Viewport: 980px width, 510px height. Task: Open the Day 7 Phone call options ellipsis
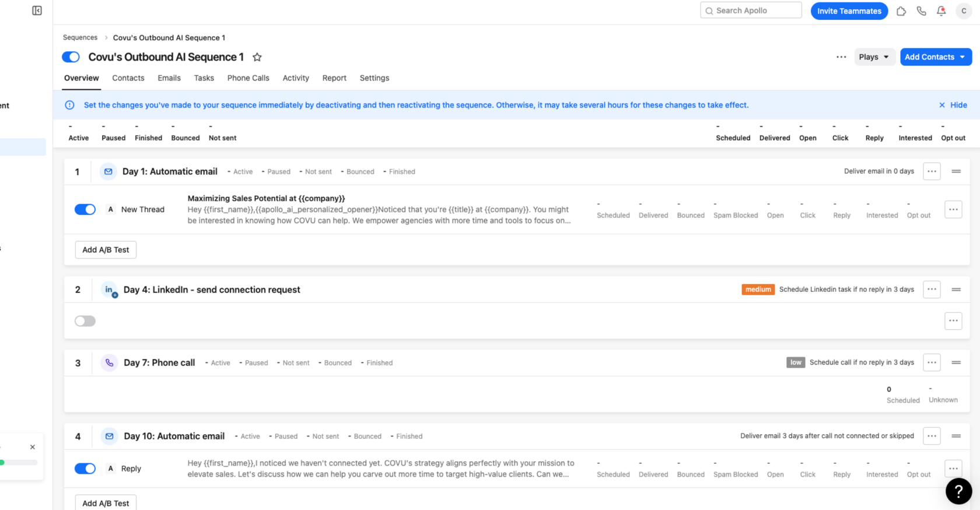[x=932, y=362]
